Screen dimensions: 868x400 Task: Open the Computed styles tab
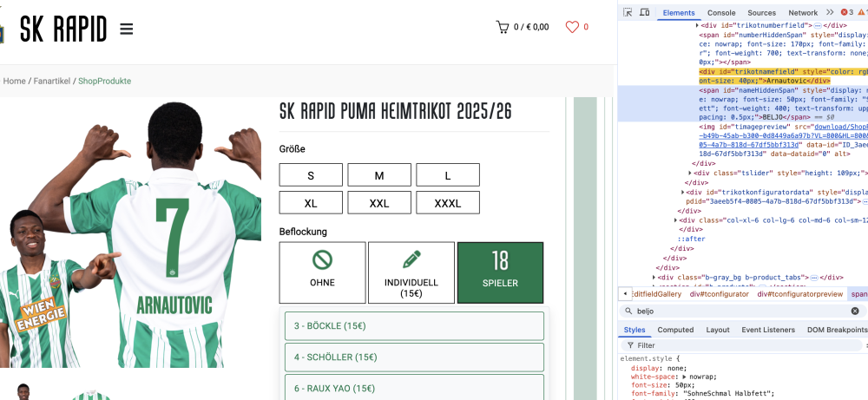tap(675, 330)
